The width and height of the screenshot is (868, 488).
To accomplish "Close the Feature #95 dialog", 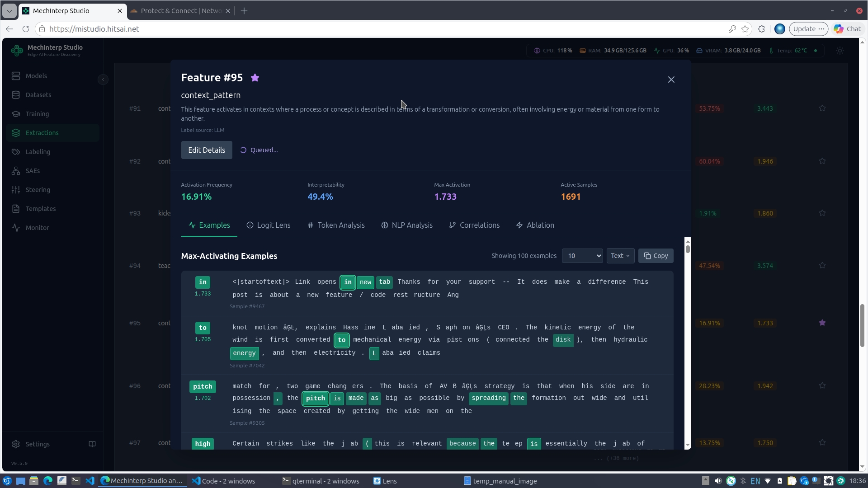I will tap(671, 80).
